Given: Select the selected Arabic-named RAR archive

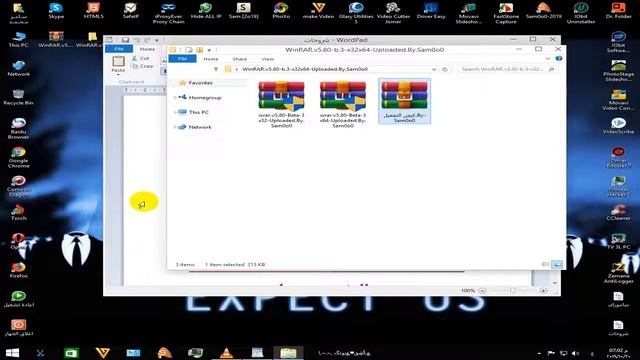Looking at the screenshot, I should (x=404, y=101).
